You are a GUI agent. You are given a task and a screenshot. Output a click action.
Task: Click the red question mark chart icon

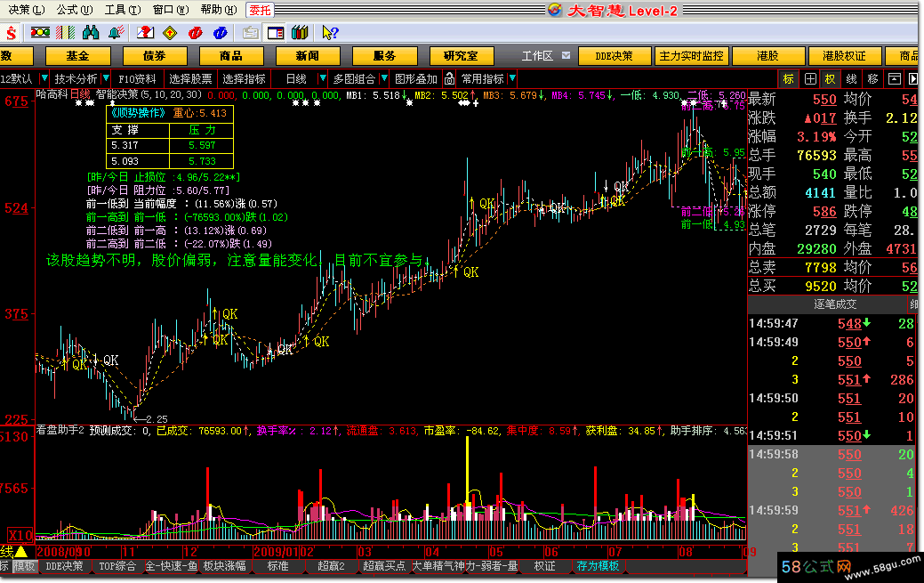[x=145, y=32]
